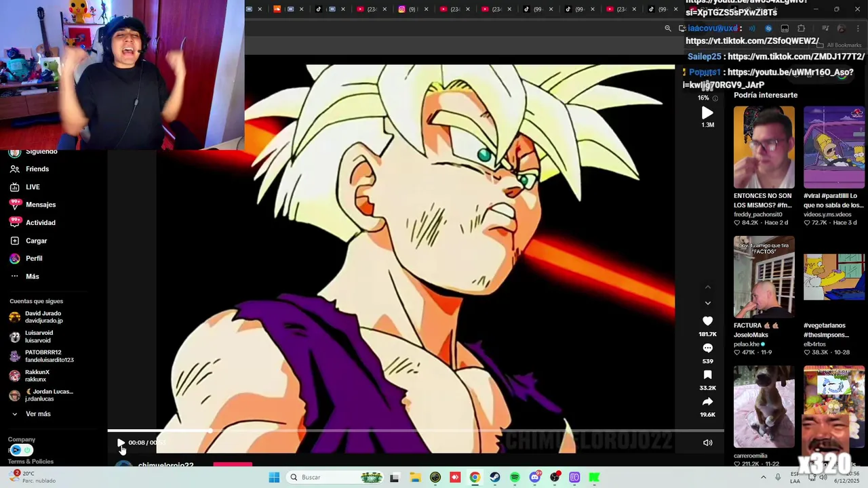
Task: Open the '#viral #paratiiiii' Homer video thumbnail
Action: [834, 147]
